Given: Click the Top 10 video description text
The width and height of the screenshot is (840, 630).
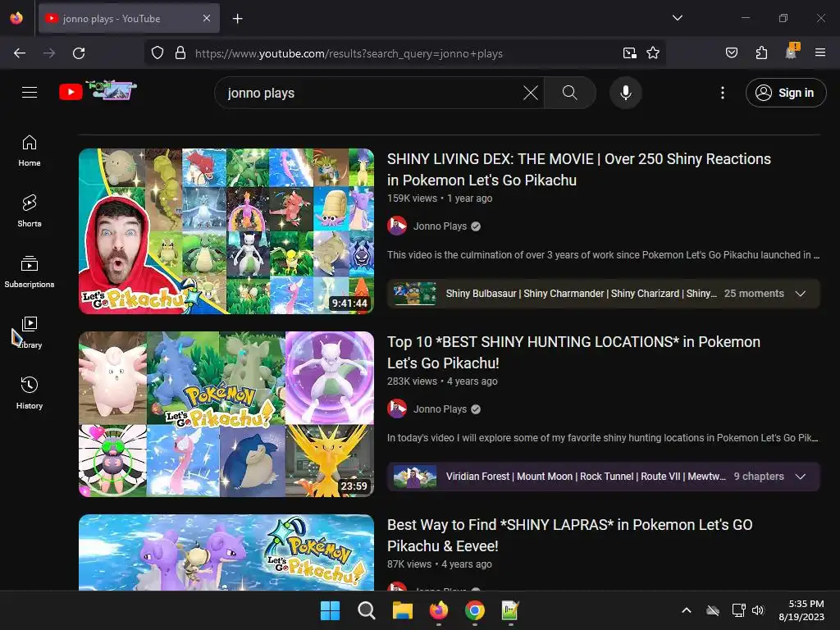Looking at the screenshot, I should tap(603, 438).
